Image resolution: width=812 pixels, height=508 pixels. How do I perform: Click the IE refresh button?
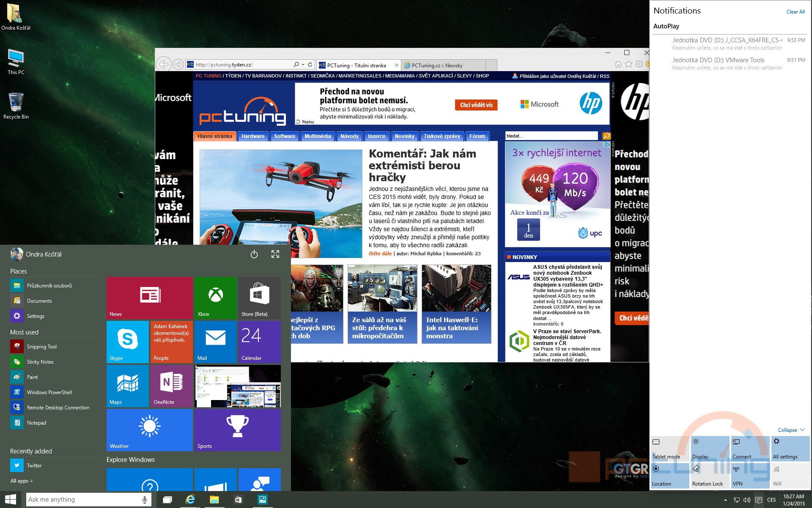coord(310,64)
